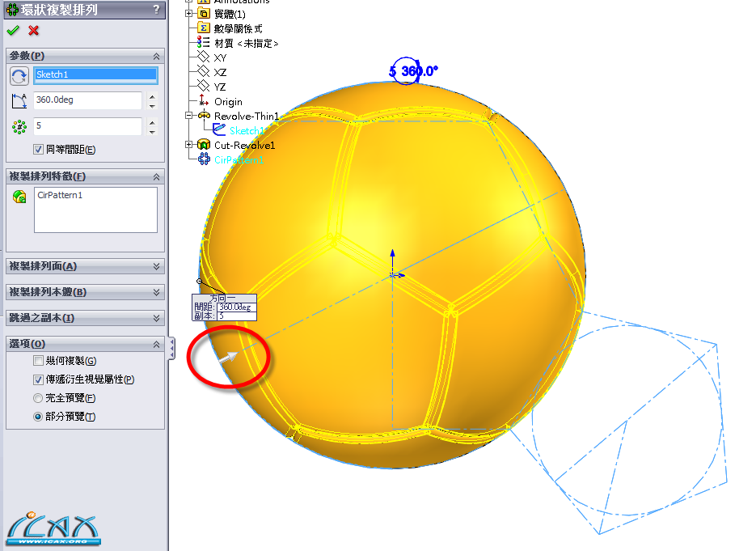
Task: Click the CirPattern1 pattern icon in tree
Action: [x=205, y=159]
